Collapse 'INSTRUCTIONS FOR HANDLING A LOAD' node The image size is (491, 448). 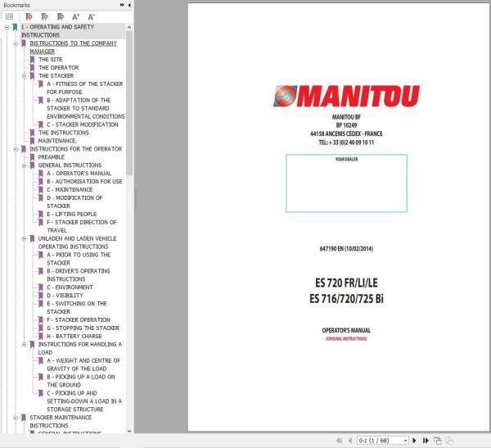(x=24, y=345)
